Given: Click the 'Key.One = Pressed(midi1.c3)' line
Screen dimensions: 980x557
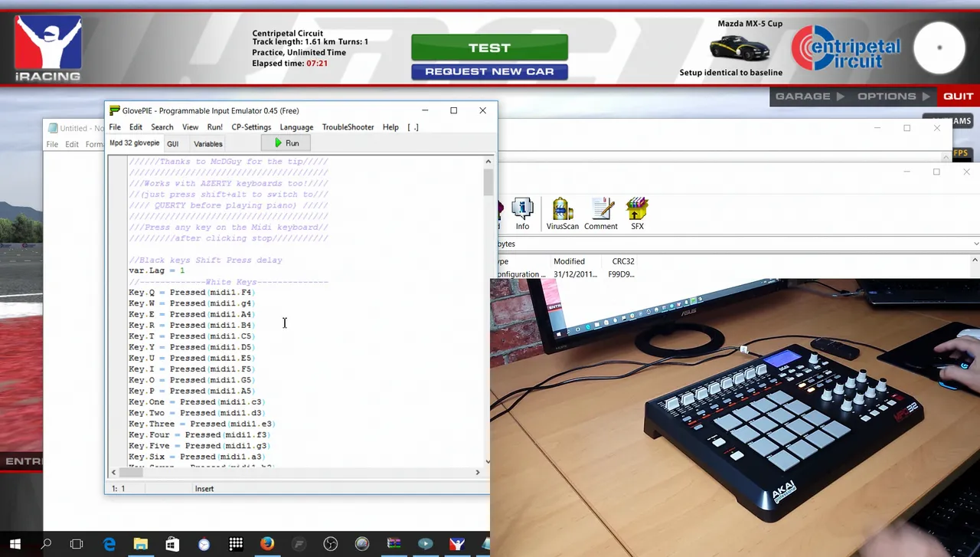Looking at the screenshot, I should pyautogui.click(x=197, y=401).
